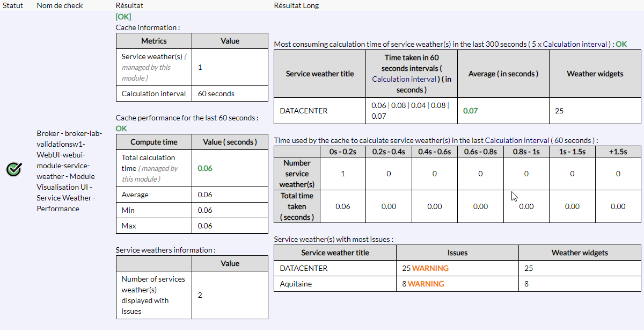Click DATACENTER in the calculation time table

click(x=304, y=111)
